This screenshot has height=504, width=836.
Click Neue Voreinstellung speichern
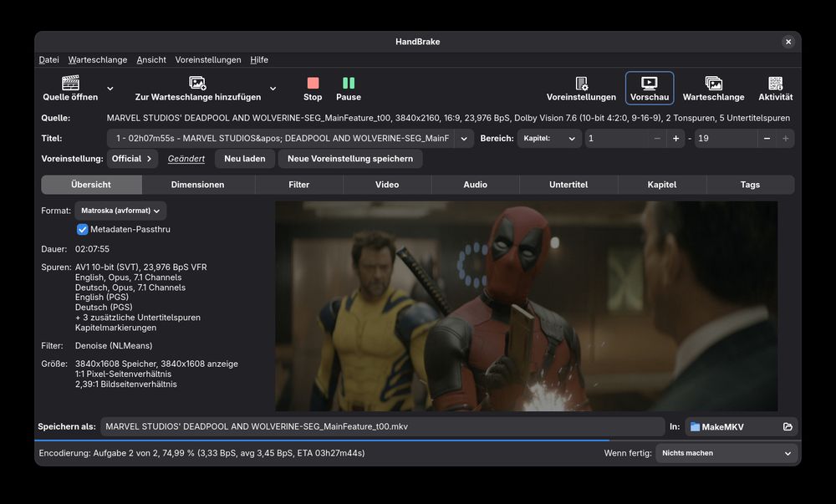(x=349, y=158)
